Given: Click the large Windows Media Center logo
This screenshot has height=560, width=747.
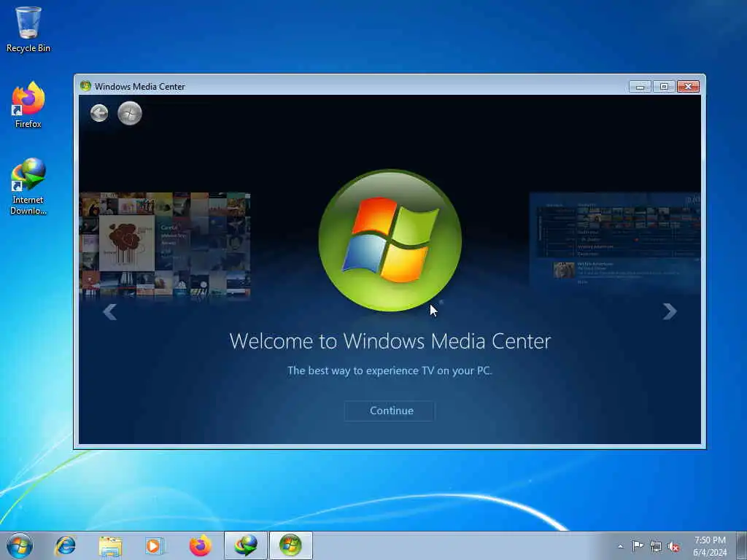Looking at the screenshot, I should pos(390,241).
